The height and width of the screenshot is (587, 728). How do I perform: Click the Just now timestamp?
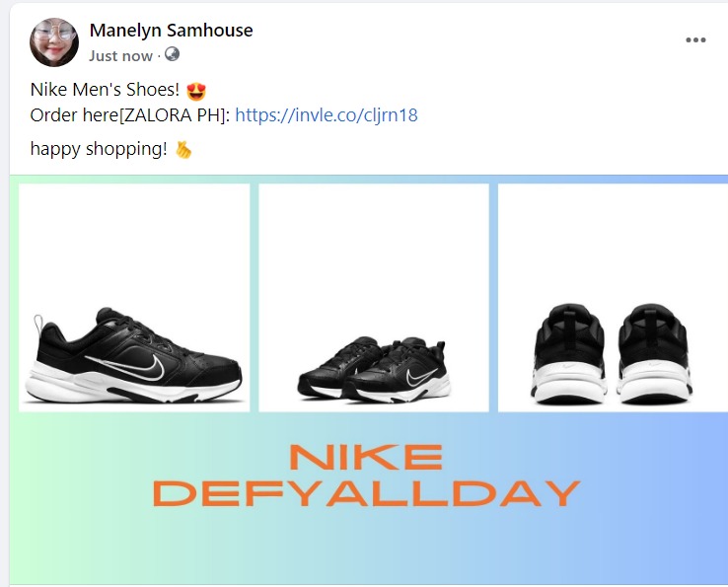120,55
